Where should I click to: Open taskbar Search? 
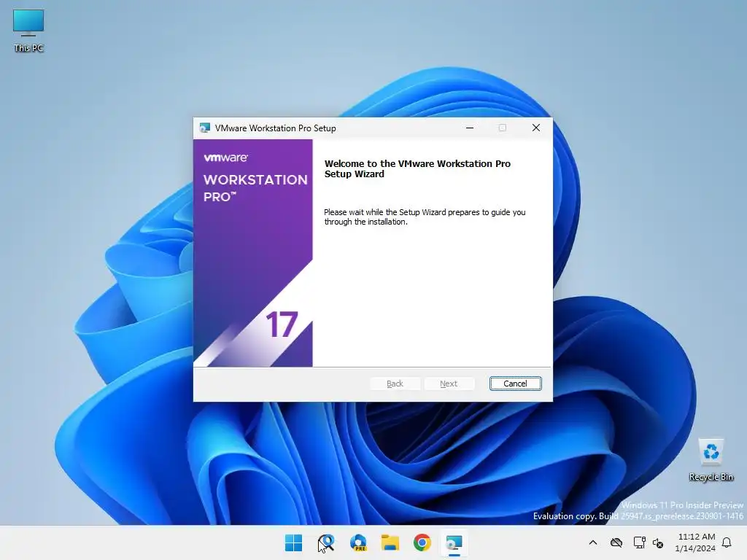point(326,542)
